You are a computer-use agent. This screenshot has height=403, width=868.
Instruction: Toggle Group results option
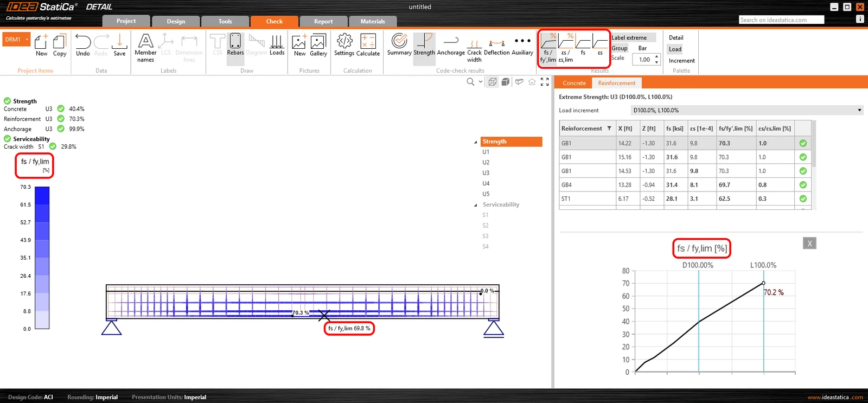(620, 48)
